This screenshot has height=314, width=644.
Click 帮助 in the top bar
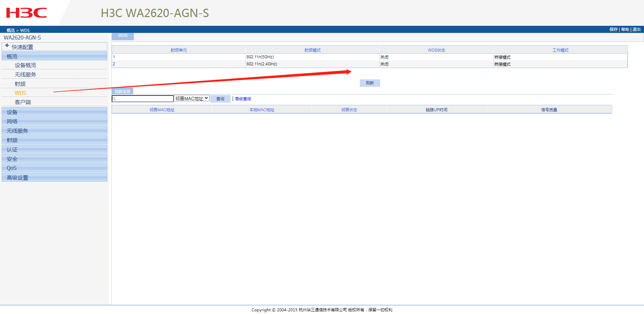(x=625, y=29)
